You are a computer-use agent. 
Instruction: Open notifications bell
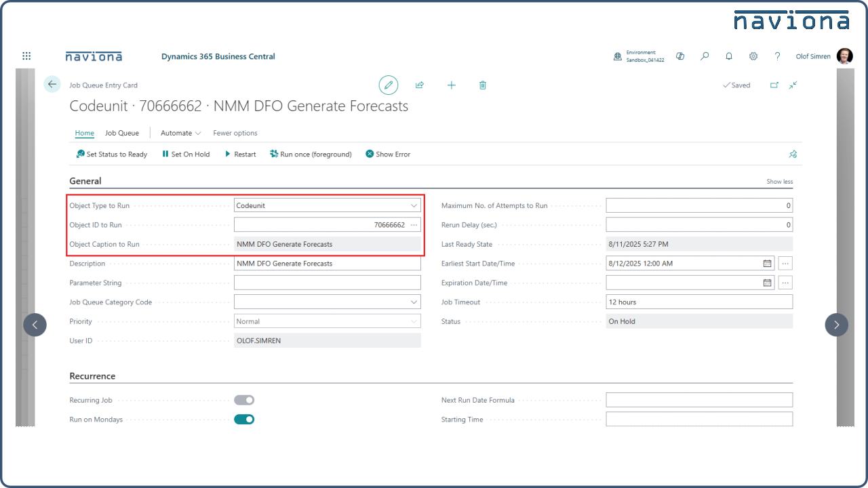[x=729, y=56]
